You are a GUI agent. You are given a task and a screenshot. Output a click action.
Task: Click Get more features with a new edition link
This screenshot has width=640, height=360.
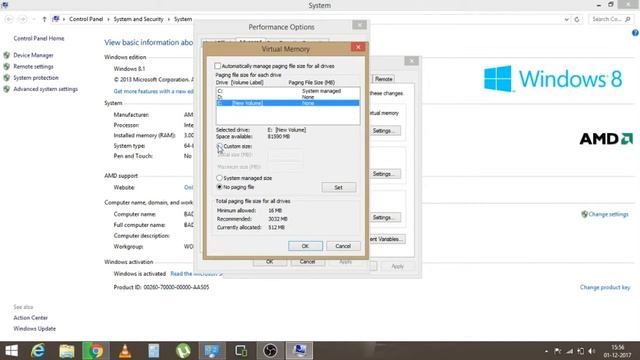pos(153,91)
